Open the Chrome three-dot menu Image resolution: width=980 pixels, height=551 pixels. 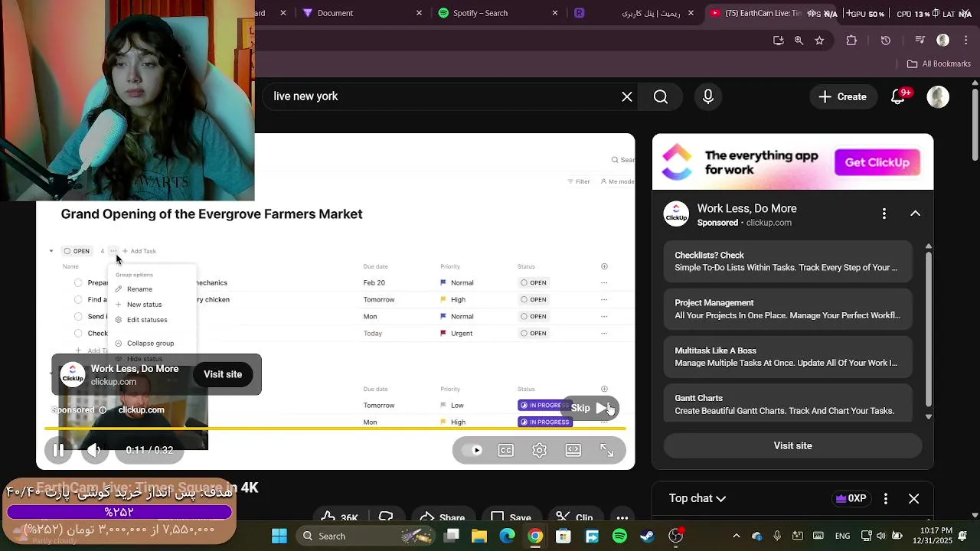[x=966, y=41]
